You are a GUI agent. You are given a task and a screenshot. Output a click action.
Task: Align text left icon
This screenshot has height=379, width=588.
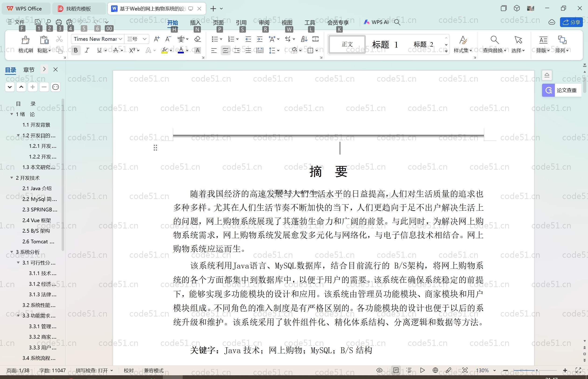[214, 50]
